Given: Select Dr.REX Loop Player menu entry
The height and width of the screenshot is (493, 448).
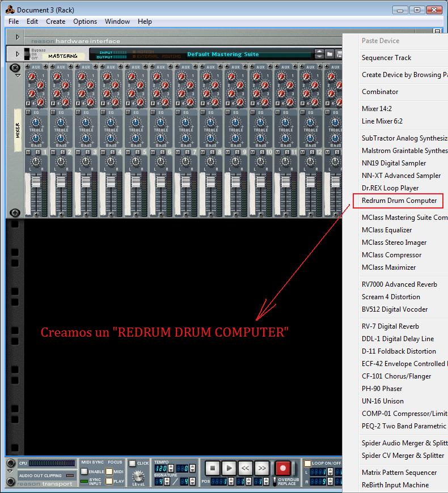Looking at the screenshot, I should point(390,188).
